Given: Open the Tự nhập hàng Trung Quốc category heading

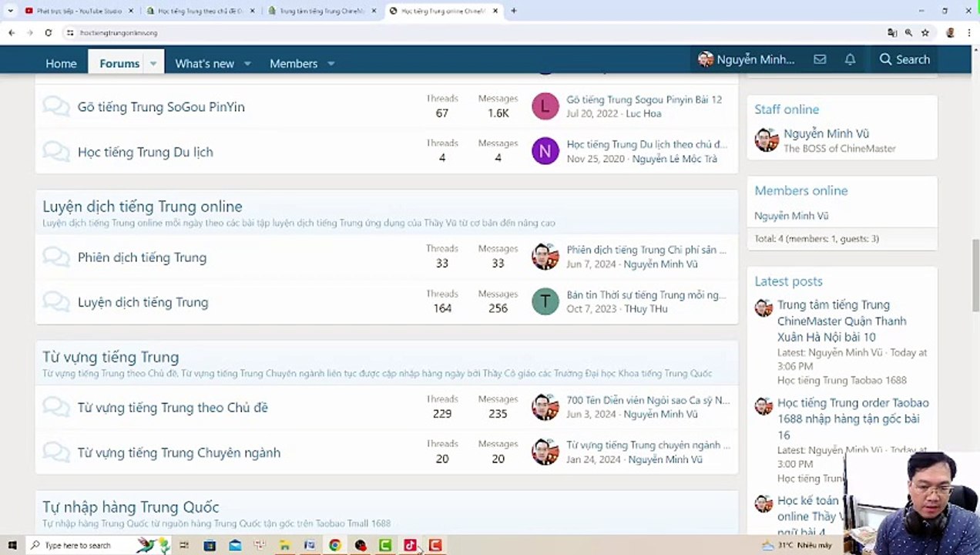Looking at the screenshot, I should (131, 506).
